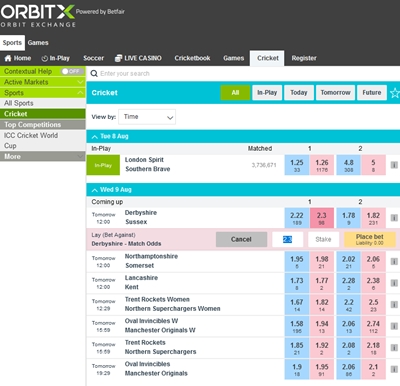Lay Manchester Originals W at 2.74
400x386 pixels.
pyautogui.click(x=373, y=326)
